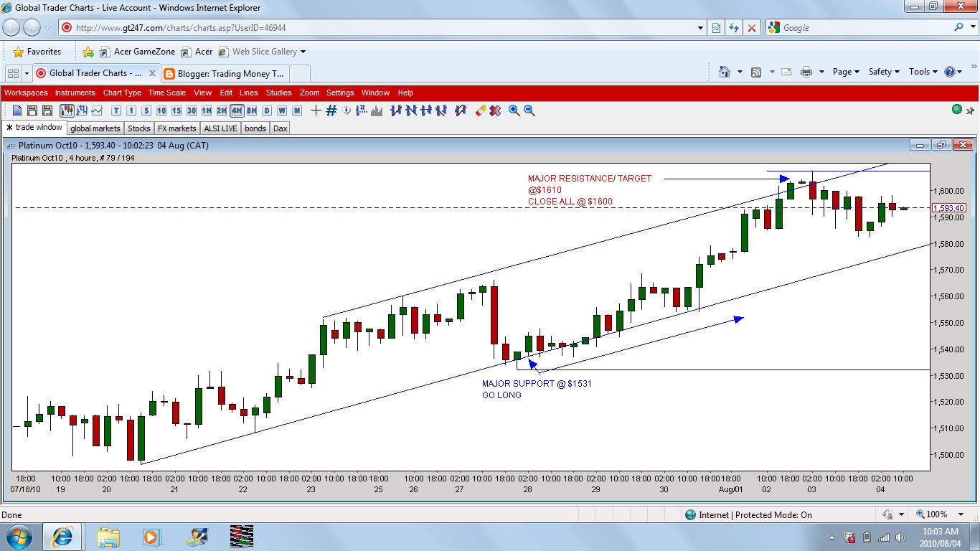980x551 pixels.
Task: Select the crosshair drawing tool
Action: (x=316, y=110)
